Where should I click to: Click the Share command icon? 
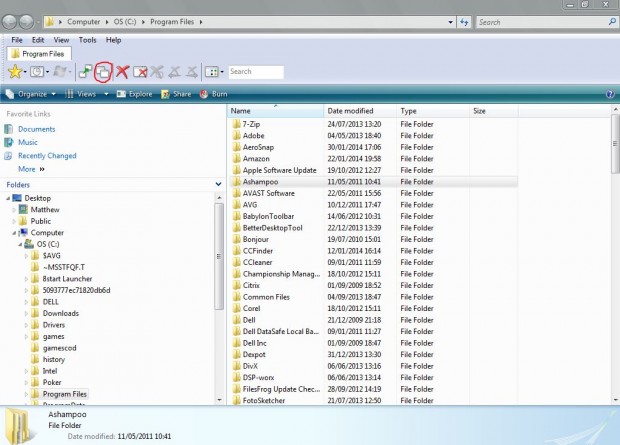pos(165,94)
